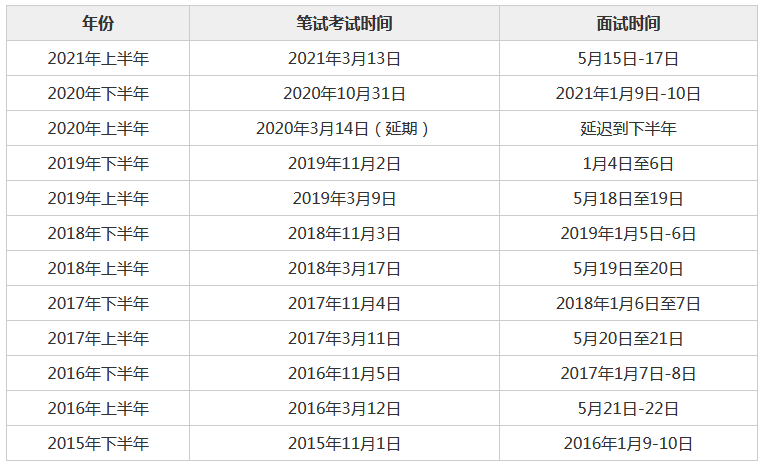The height and width of the screenshot is (467, 764).
Task: Click the 2020年3月14日（延期）cell
Action: [344, 129]
